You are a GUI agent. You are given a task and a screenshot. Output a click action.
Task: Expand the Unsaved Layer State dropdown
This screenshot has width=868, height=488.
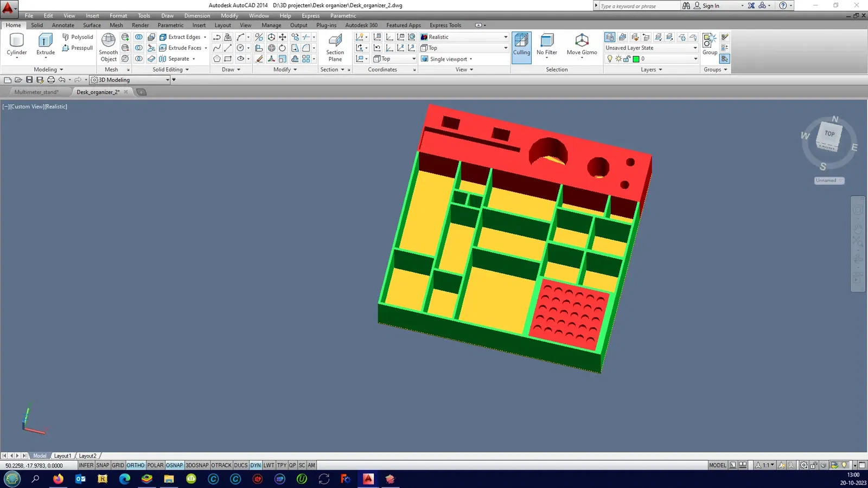[651, 48]
